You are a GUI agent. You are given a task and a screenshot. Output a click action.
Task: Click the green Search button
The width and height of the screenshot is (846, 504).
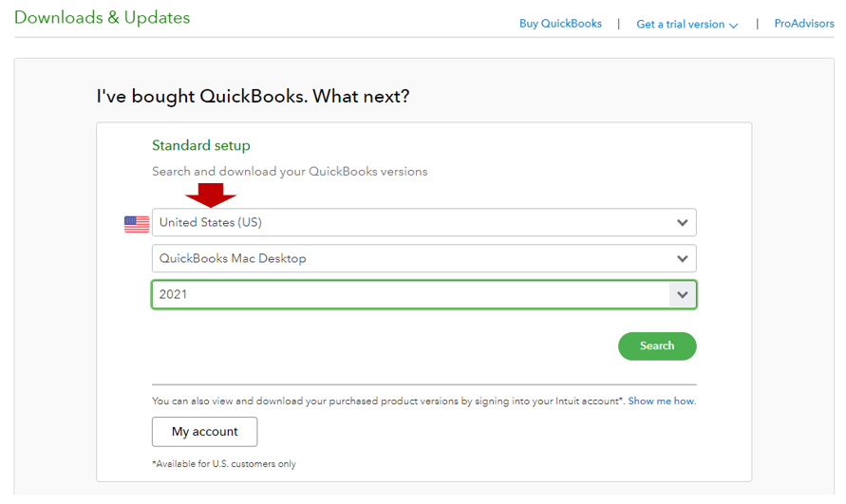[657, 345]
